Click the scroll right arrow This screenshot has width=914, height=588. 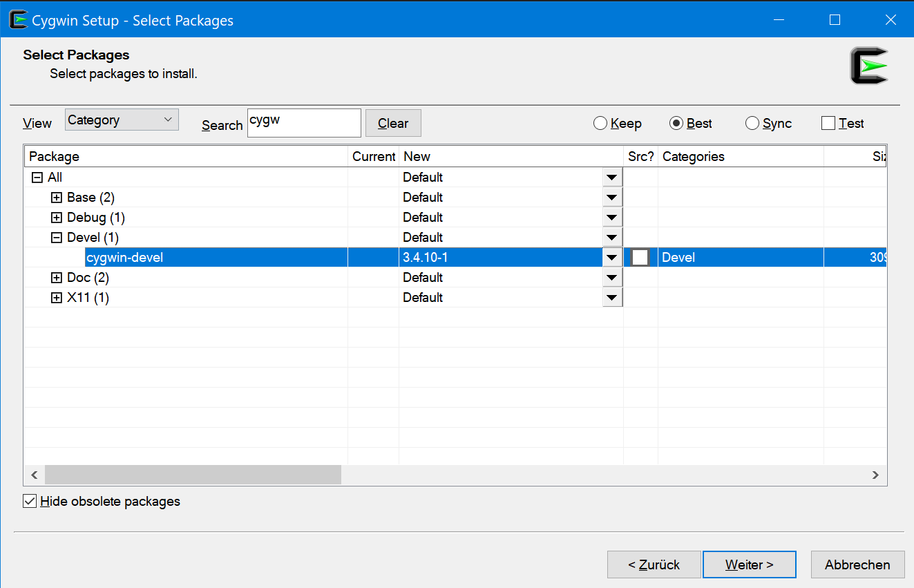pos(875,475)
